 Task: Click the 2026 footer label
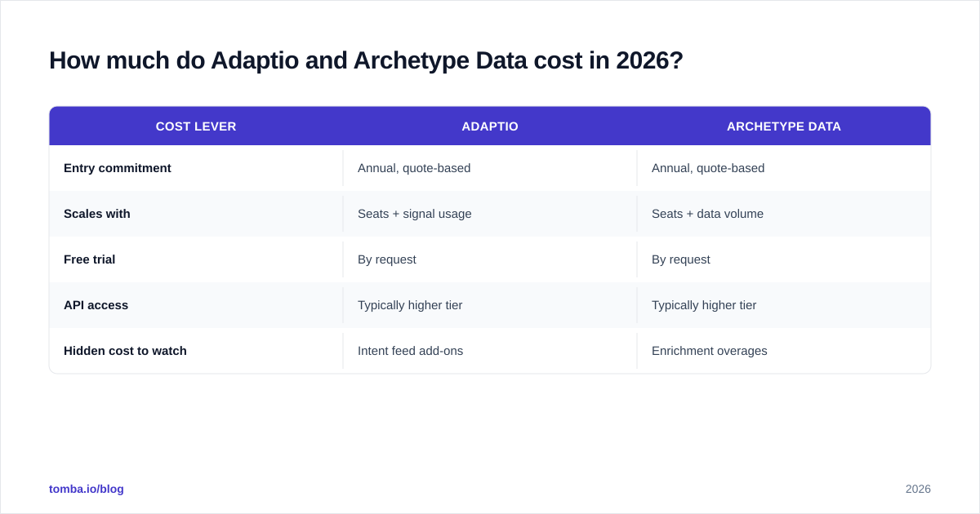point(918,489)
